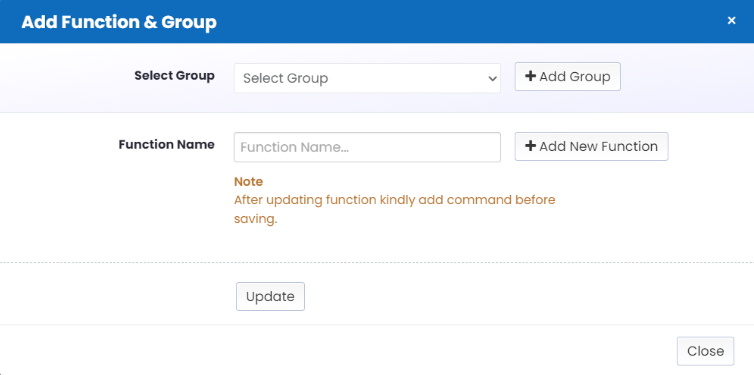Image resolution: width=754 pixels, height=375 pixels.
Task: Click the dashed separator line above Update
Action: coord(377,262)
